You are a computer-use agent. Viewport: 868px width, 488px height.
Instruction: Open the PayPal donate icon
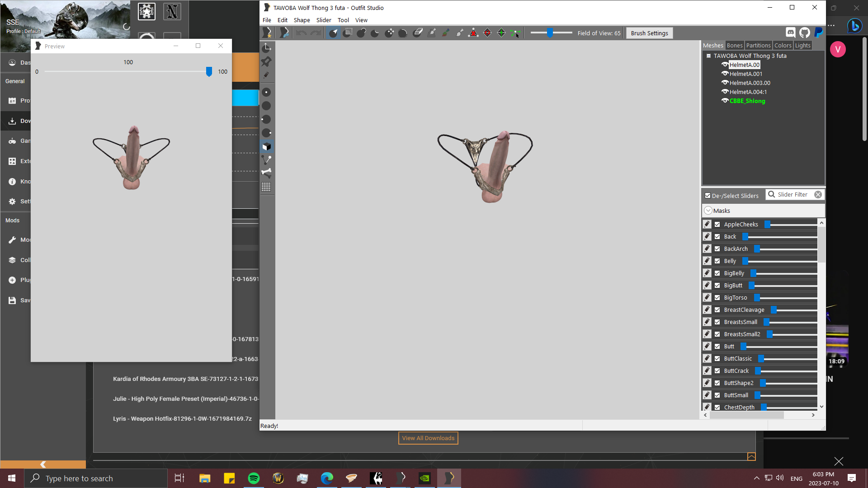[x=818, y=33]
